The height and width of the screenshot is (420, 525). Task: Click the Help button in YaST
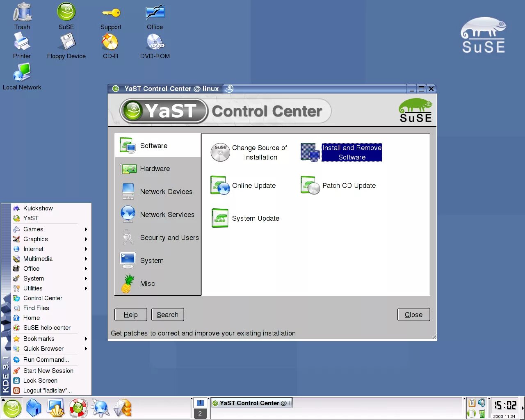tap(130, 315)
